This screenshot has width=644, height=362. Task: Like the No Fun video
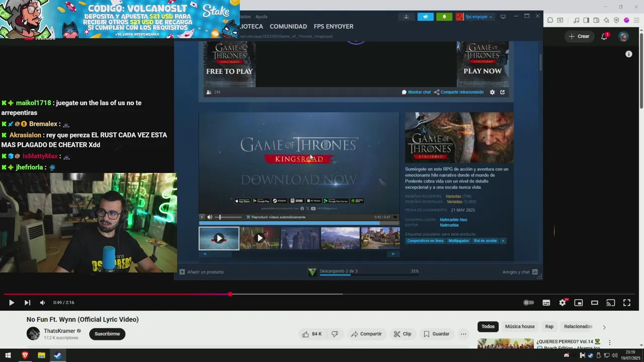pyautogui.click(x=312, y=334)
